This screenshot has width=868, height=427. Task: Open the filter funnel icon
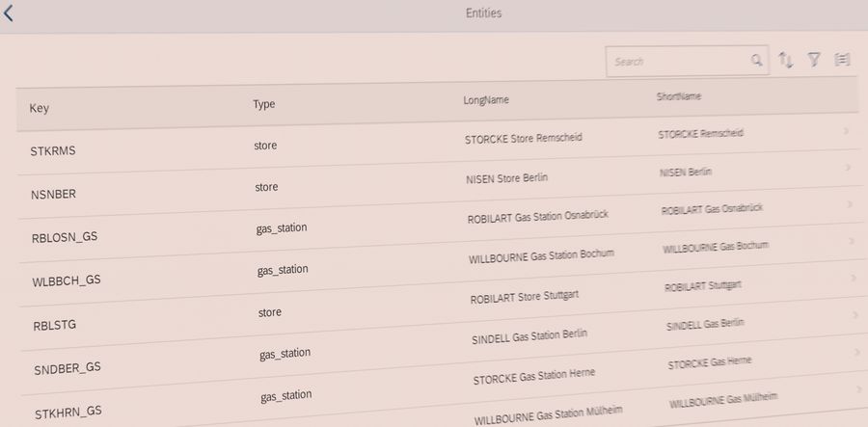[814, 61]
